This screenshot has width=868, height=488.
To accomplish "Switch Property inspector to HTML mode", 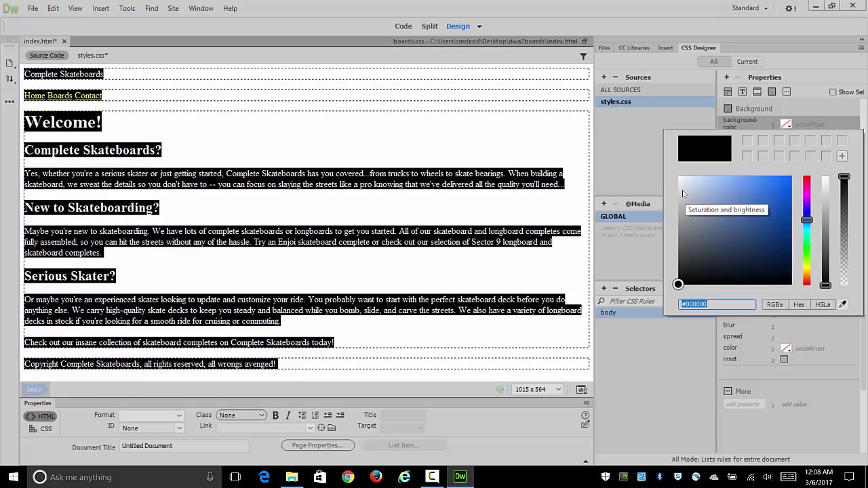I will [x=41, y=416].
